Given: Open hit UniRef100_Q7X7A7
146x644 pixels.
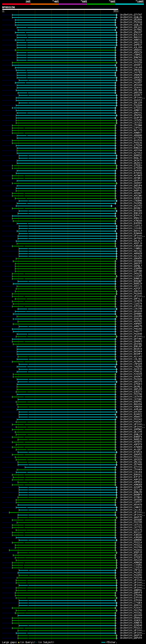Looking at the screenshot, I should coord(131,15).
